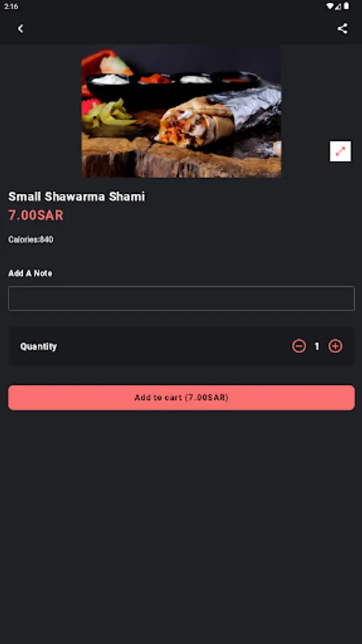Image resolution: width=362 pixels, height=644 pixels.
Task: Tap the quantity value 1
Action: tap(317, 346)
